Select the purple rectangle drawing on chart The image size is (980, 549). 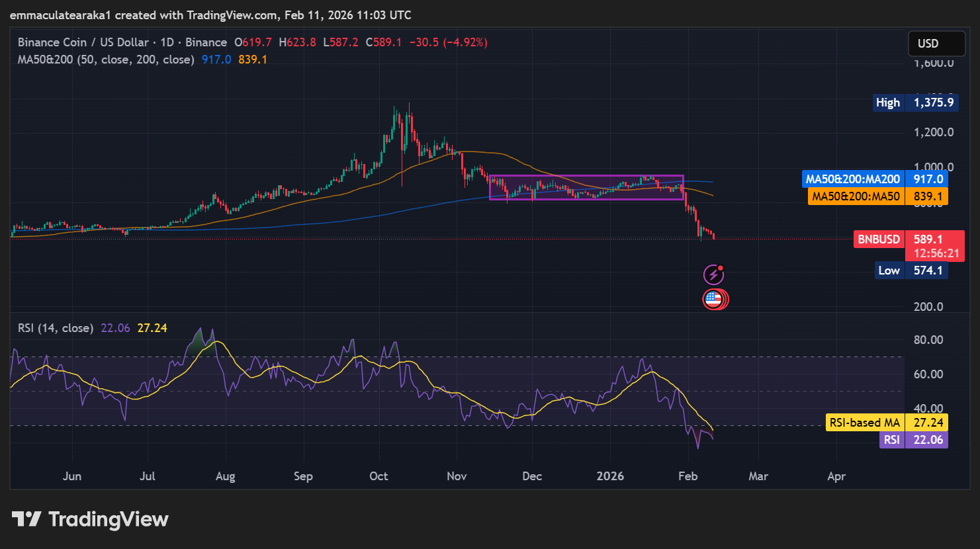coord(586,177)
